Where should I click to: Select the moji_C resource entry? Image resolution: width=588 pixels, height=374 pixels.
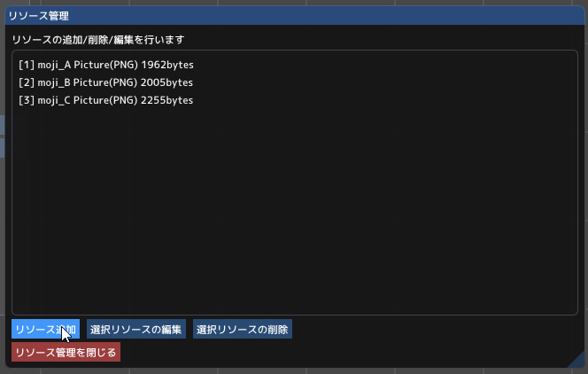pyautogui.click(x=105, y=100)
